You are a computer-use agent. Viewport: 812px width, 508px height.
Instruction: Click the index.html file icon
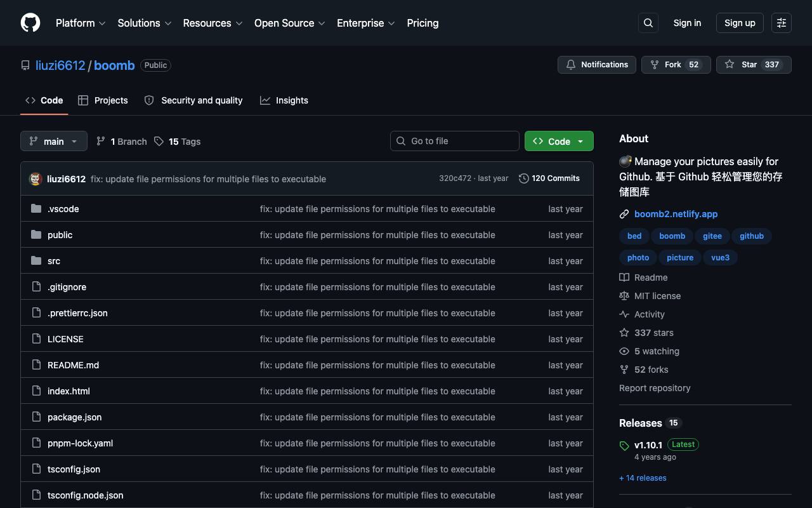point(36,391)
